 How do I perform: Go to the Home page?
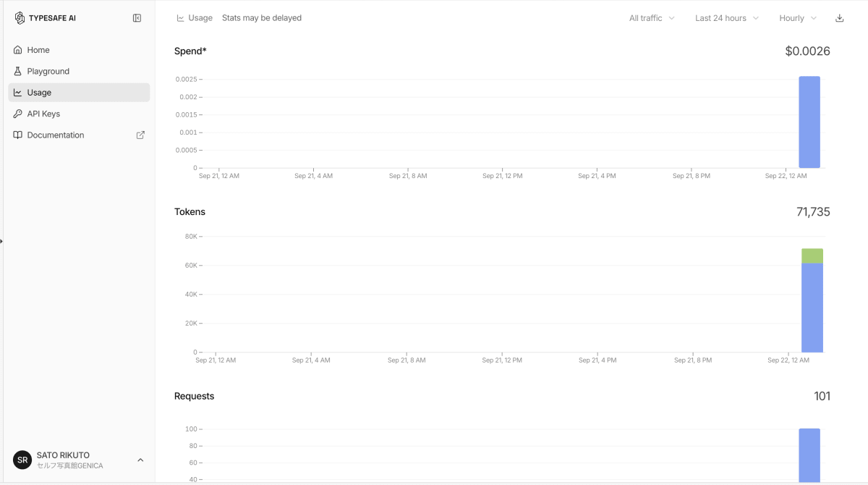(79, 50)
